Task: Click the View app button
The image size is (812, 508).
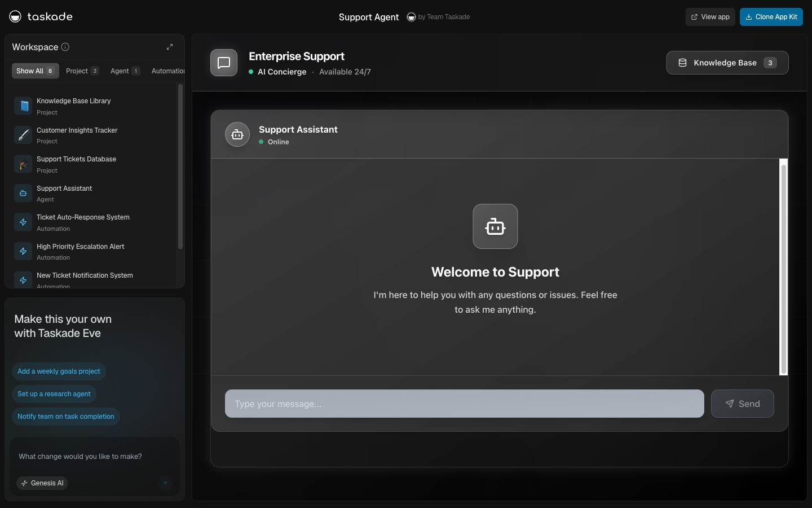Action: pyautogui.click(x=710, y=17)
